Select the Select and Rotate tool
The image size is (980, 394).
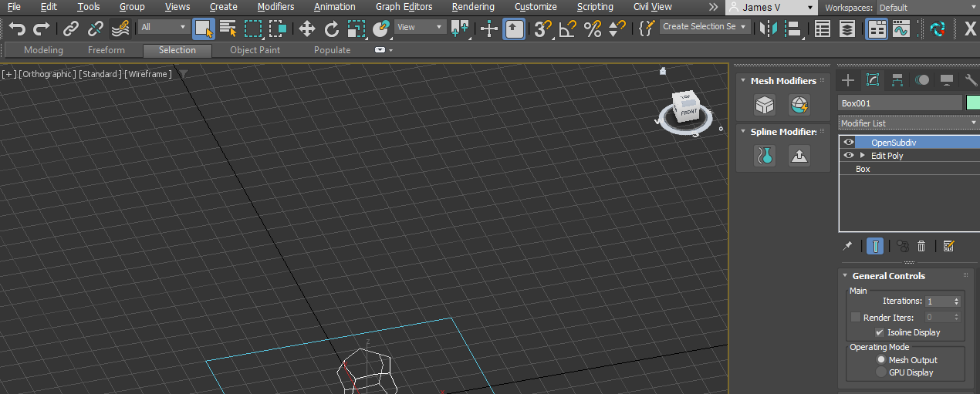(332, 29)
